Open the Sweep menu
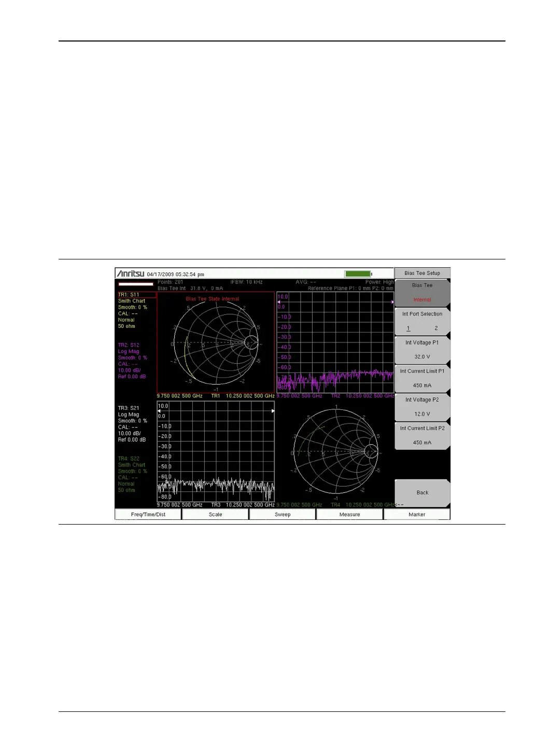 (x=283, y=514)
